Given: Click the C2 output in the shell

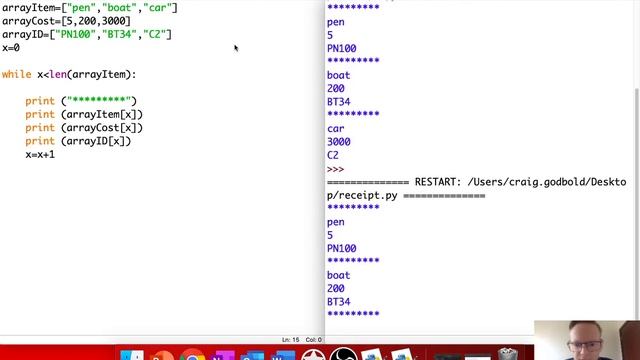Looking at the screenshot, I should click(x=333, y=155).
